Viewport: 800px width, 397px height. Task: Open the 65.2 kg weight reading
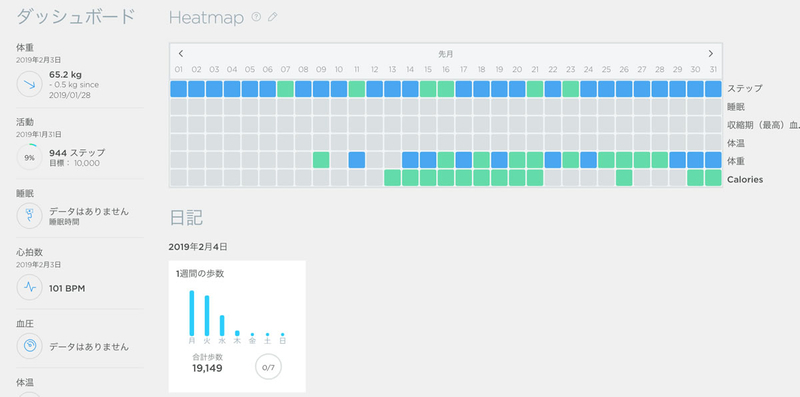65,75
